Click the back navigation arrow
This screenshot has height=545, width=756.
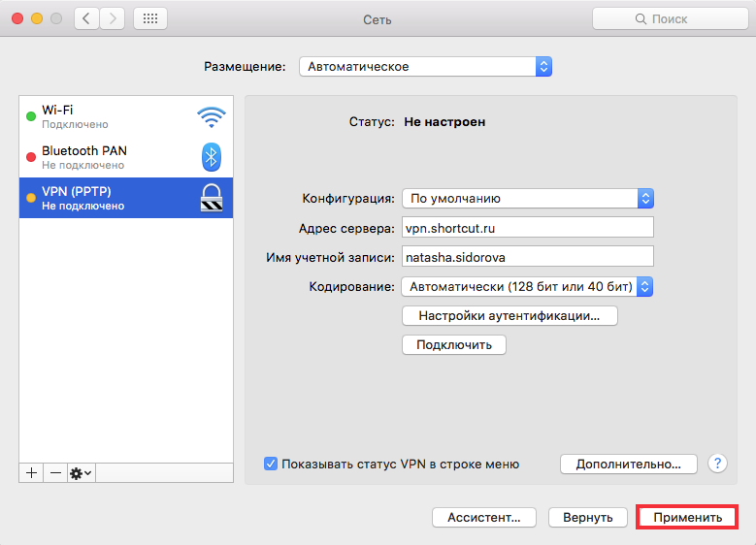(x=86, y=18)
